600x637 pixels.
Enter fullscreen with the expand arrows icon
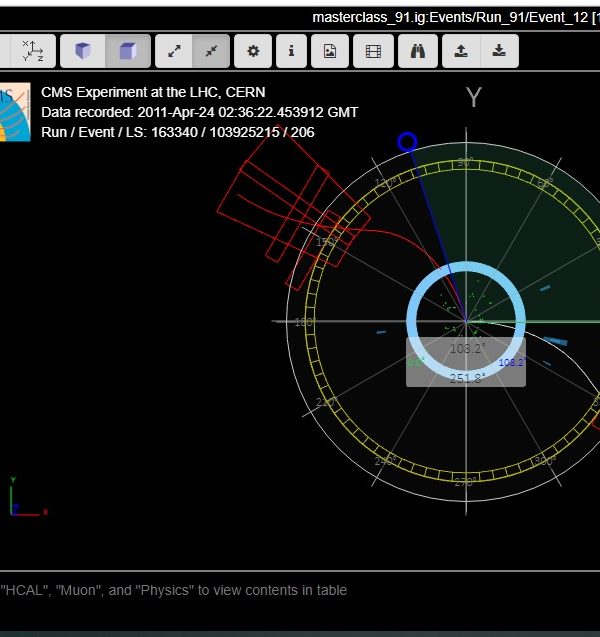pyautogui.click(x=174, y=51)
